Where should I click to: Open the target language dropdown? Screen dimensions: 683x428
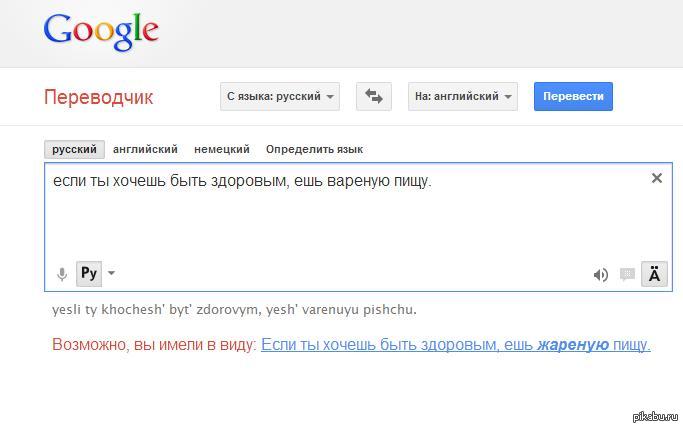(464, 96)
